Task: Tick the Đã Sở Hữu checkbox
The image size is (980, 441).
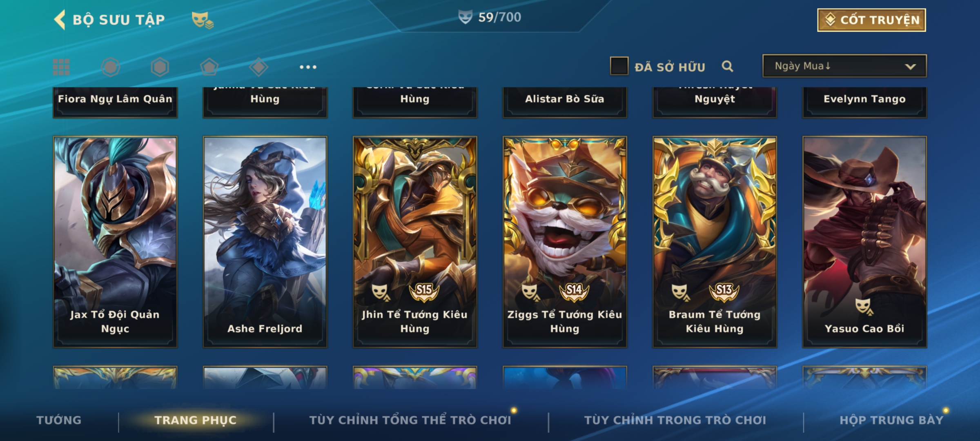Action: [x=619, y=66]
